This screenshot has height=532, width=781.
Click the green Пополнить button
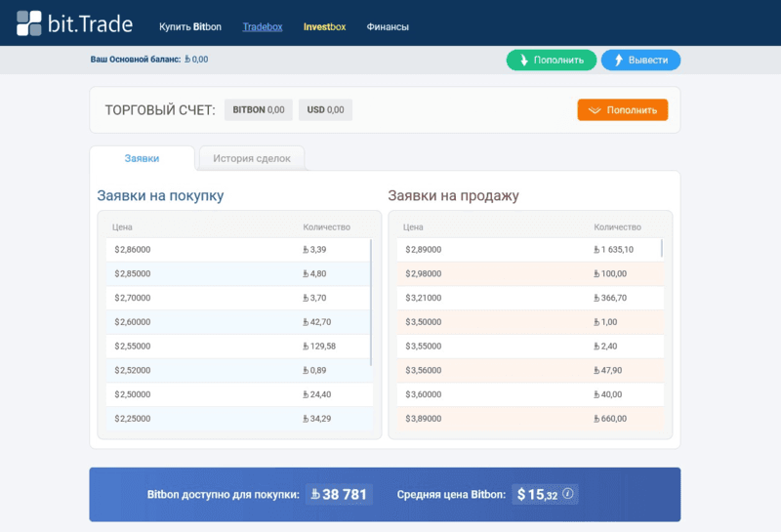coord(552,61)
